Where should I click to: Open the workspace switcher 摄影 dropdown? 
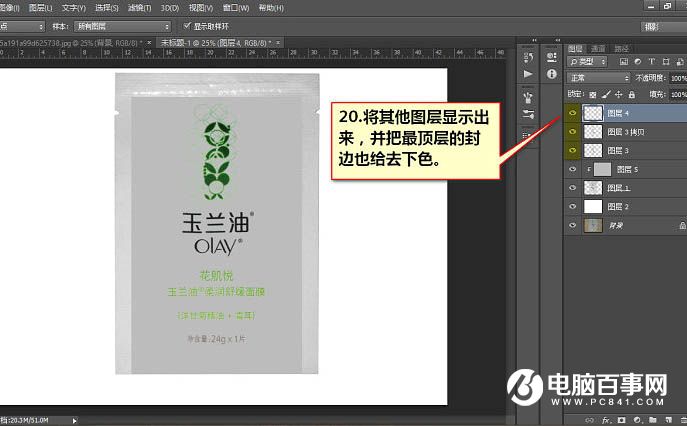[663, 27]
